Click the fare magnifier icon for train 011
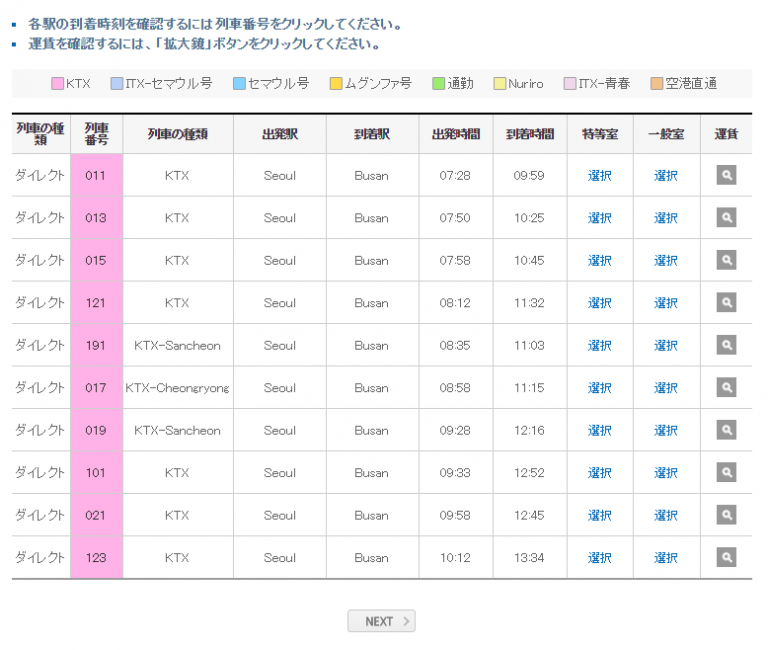This screenshot has width=768, height=650. 726,175
